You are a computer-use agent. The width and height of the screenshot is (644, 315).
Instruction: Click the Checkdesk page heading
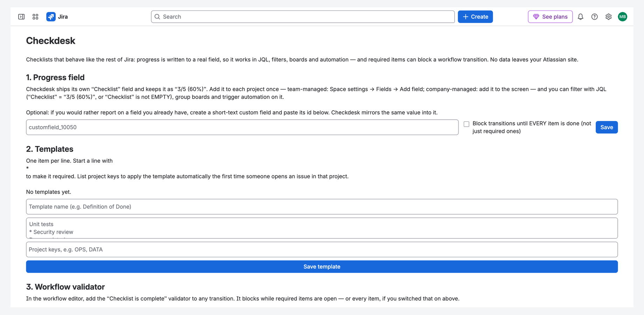click(x=51, y=41)
